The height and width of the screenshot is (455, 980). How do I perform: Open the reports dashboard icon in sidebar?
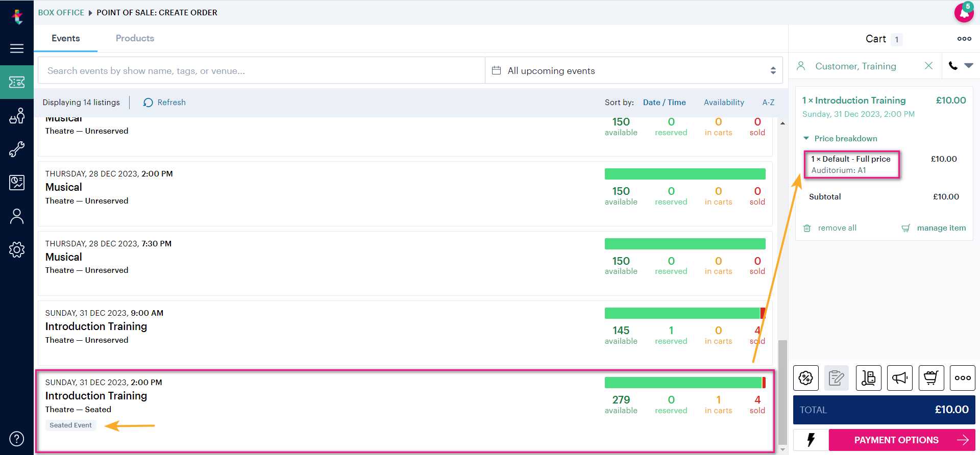[x=17, y=183]
